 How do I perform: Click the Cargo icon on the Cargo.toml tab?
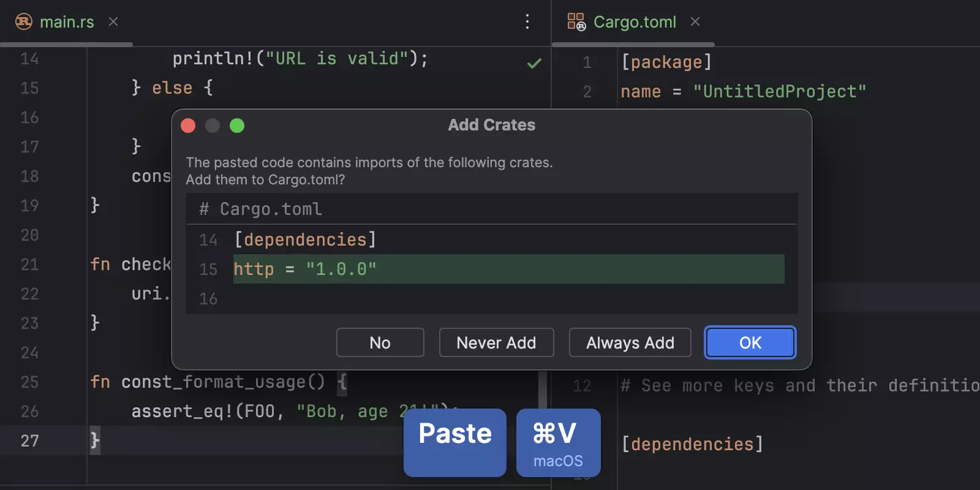pos(576,22)
